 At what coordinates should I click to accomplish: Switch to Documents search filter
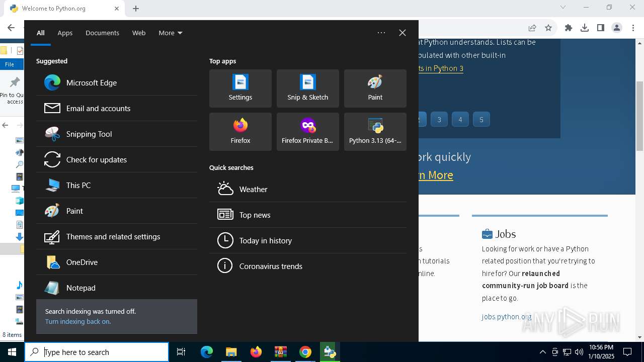tap(102, 33)
